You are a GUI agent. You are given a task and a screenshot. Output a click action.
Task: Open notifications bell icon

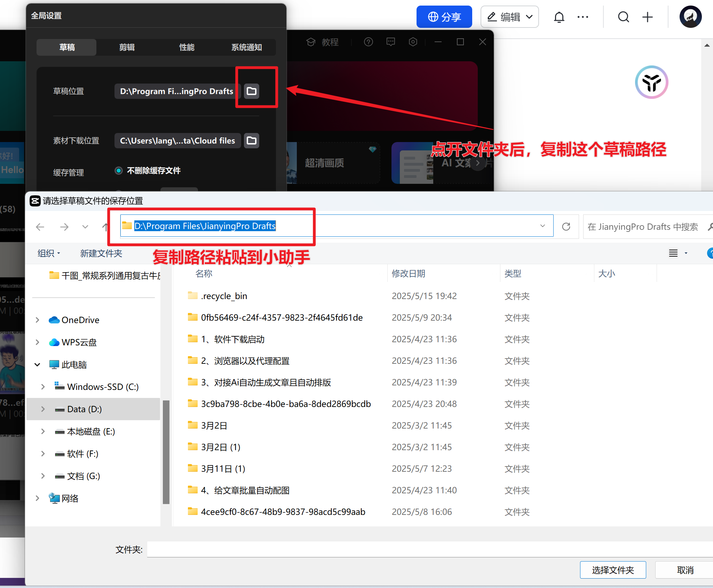coord(559,17)
